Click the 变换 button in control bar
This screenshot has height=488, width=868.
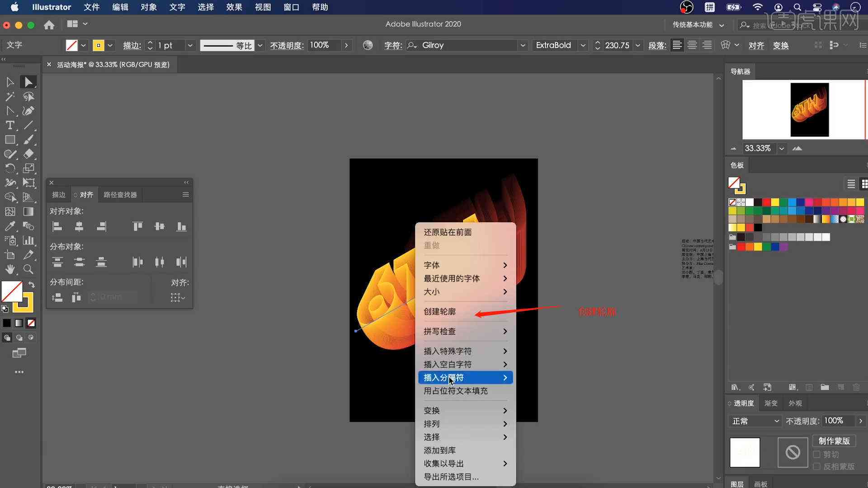pyautogui.click(x=781, y=46)
